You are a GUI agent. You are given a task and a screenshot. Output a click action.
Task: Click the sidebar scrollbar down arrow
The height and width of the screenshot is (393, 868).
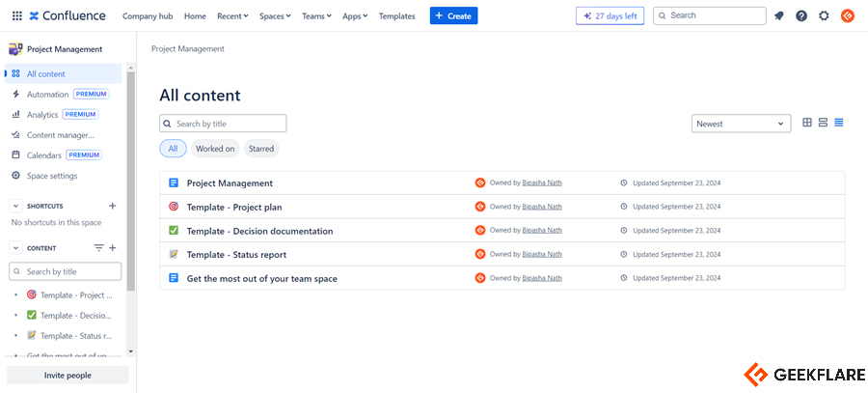130,351
